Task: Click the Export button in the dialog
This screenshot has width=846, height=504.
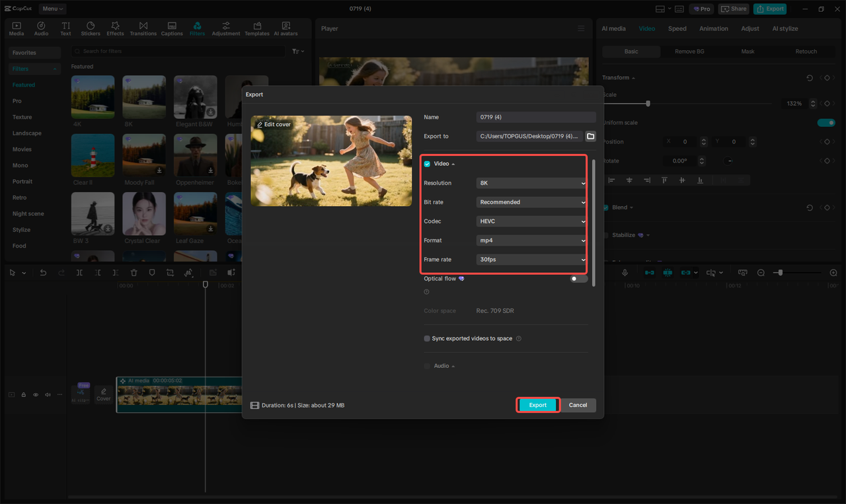Action: tap(537, 405)
